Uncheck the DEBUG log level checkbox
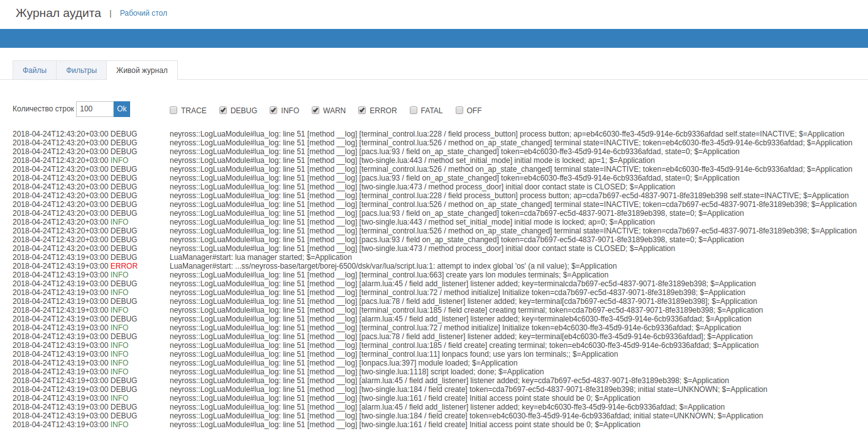This screenshot has height=436, width=868. (x=223, y=111)
